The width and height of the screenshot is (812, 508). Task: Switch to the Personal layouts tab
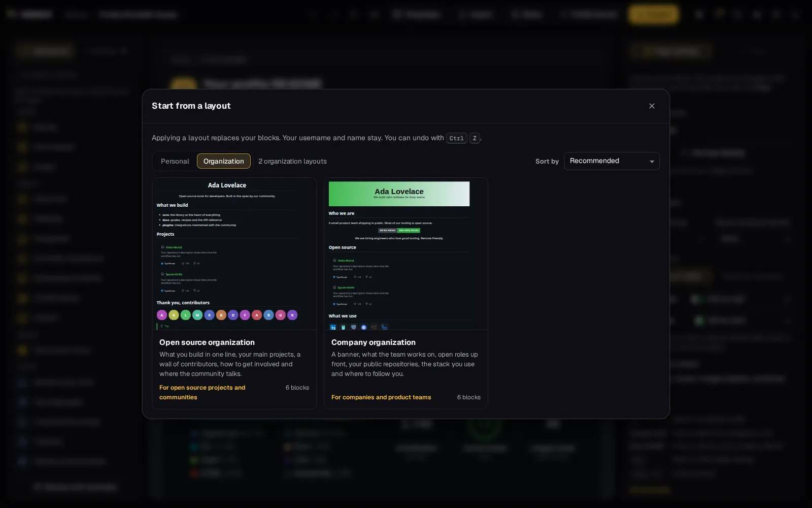[175, 161]
